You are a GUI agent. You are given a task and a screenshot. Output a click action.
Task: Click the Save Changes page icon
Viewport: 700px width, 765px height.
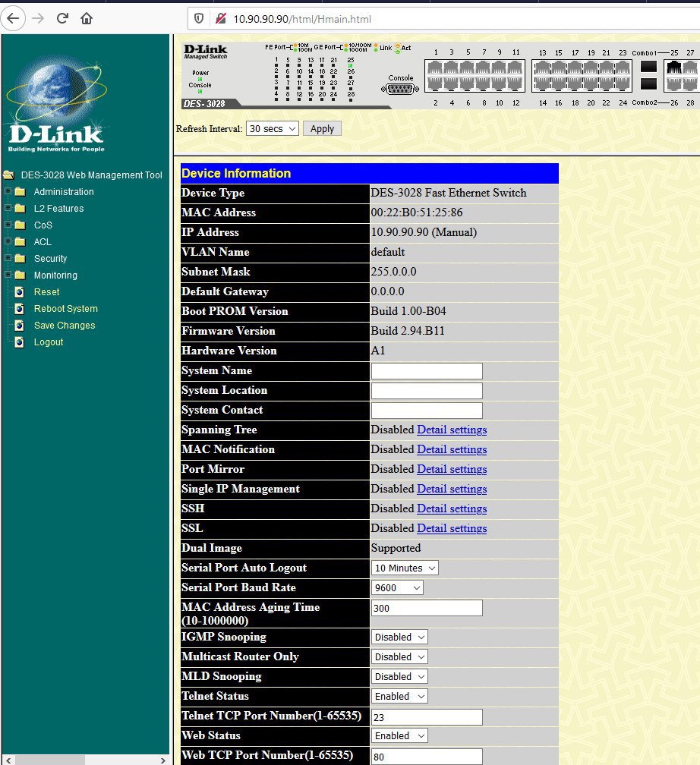[20, 325]
